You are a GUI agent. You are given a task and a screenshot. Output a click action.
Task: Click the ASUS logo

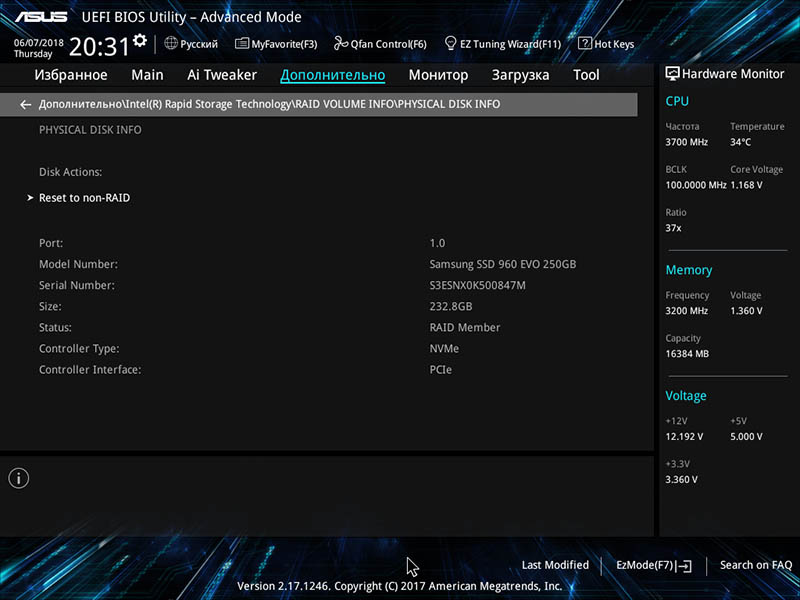pos(41,17)
